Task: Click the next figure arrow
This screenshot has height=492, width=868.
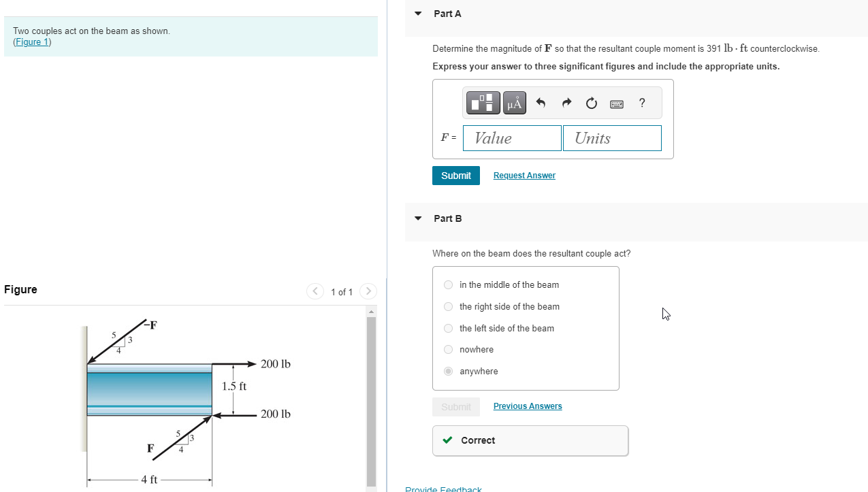Action: [x=368, y=291]
